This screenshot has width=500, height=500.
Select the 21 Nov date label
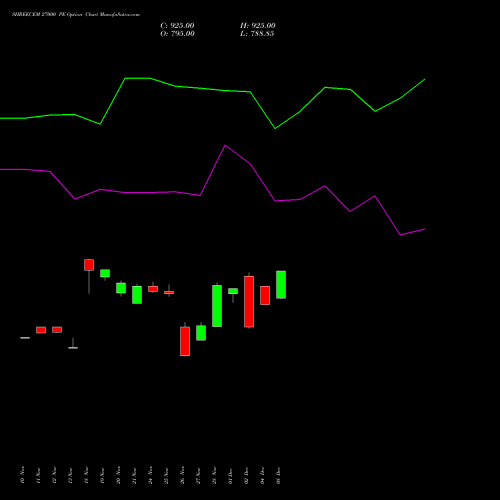(134, 475)
